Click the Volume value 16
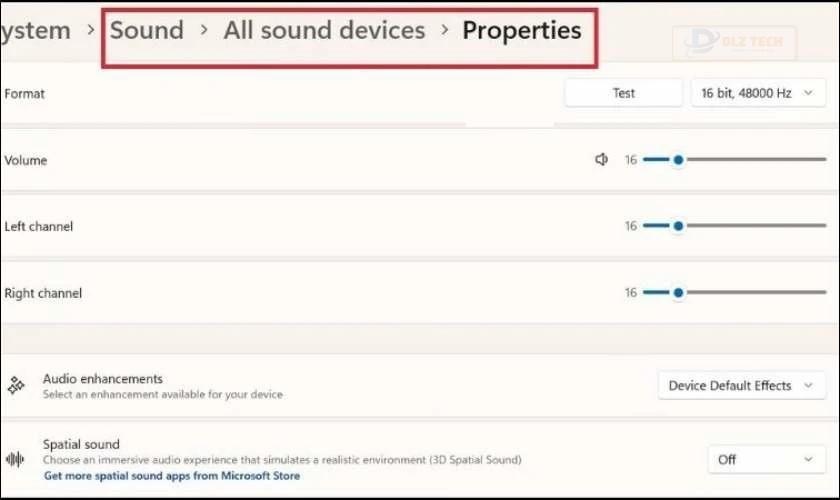This screenshot has height=500, width=840. coord(631,160)
